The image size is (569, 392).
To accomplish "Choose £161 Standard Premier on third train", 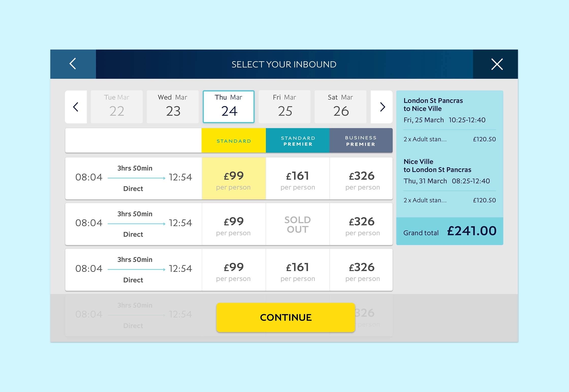I will pyautogui.click(x=298, y=270).
